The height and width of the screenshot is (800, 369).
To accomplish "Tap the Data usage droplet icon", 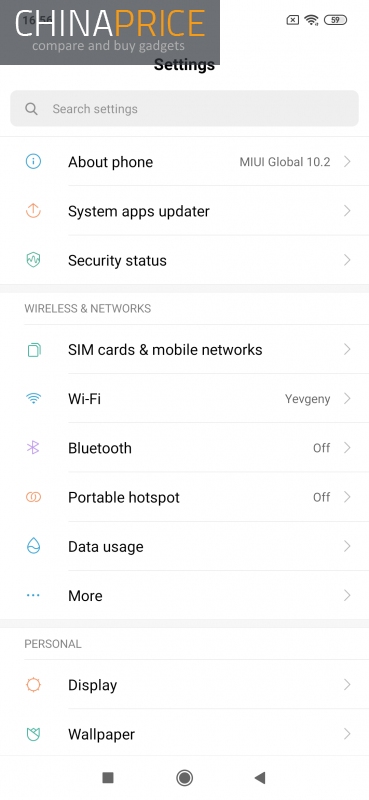I will pos(33,546).
